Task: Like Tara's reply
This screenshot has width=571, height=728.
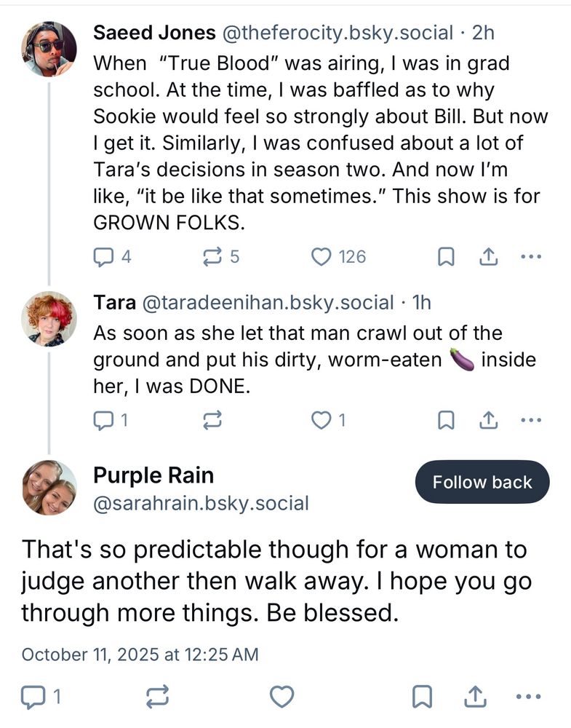Action: click(321, 419)
